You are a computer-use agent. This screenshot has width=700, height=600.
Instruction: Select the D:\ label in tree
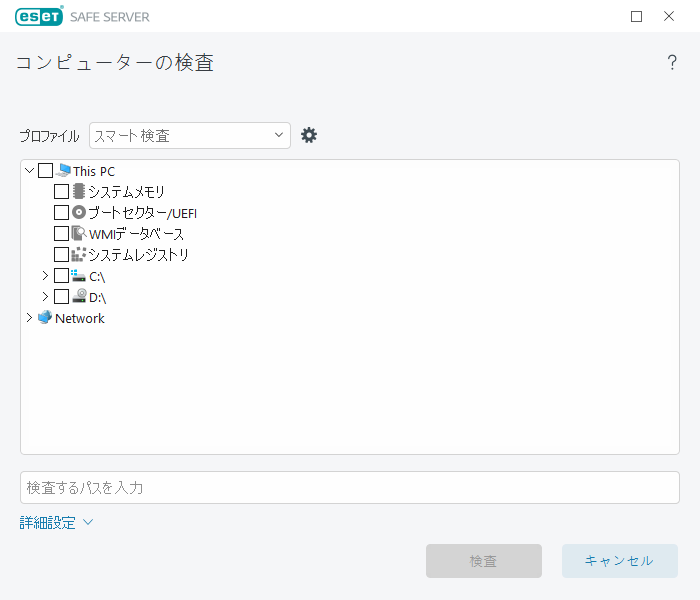pos(97,298)
